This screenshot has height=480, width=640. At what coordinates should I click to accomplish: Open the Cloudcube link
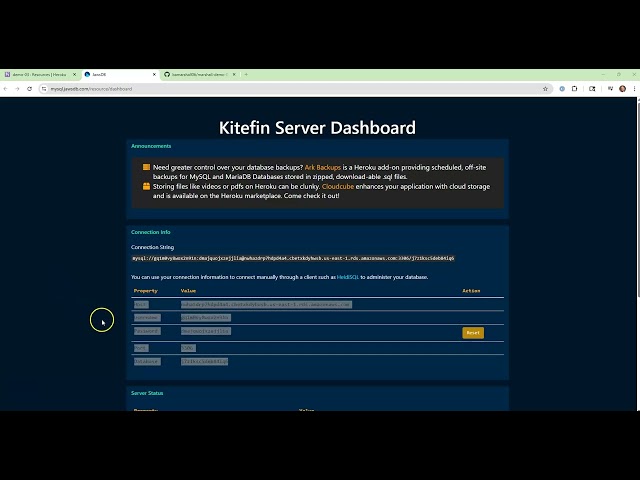click(338, 186)
